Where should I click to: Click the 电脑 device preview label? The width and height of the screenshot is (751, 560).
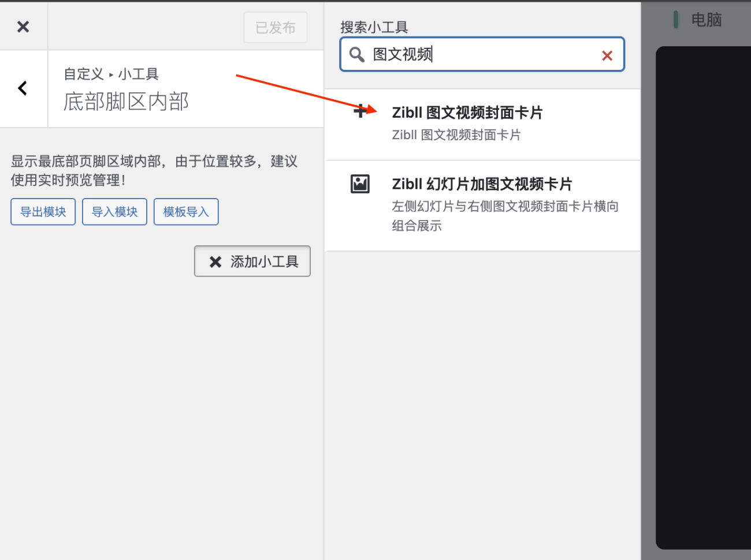point(707,20)
